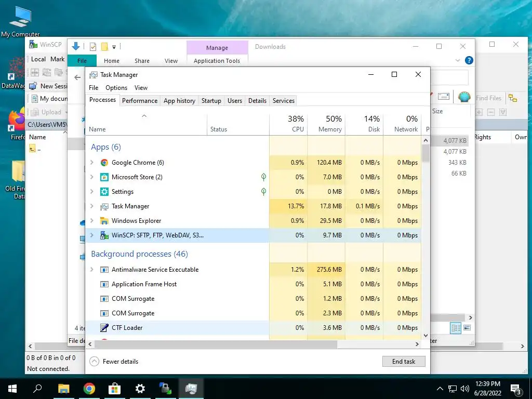532x399 pixels.
Task: Expand the Microsoft Store (2) process group
Action: click(x=91, y=177)
